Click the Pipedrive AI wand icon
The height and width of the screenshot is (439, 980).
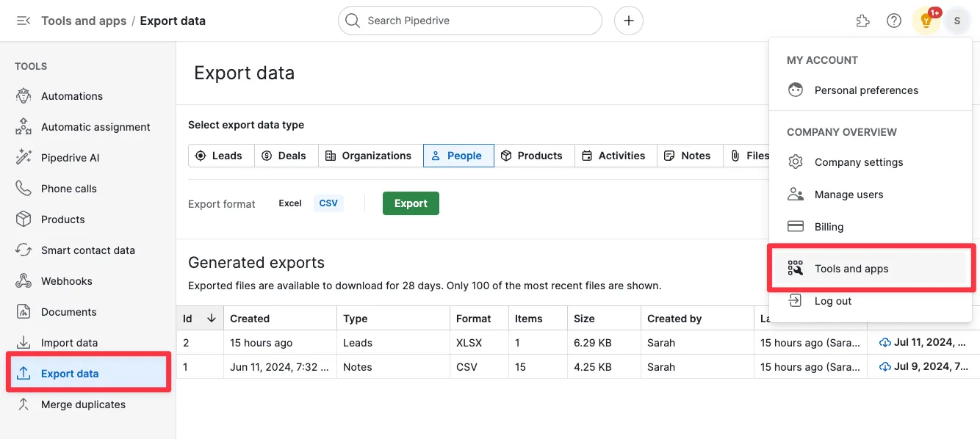pyautogui.click(x=24, y=158)
